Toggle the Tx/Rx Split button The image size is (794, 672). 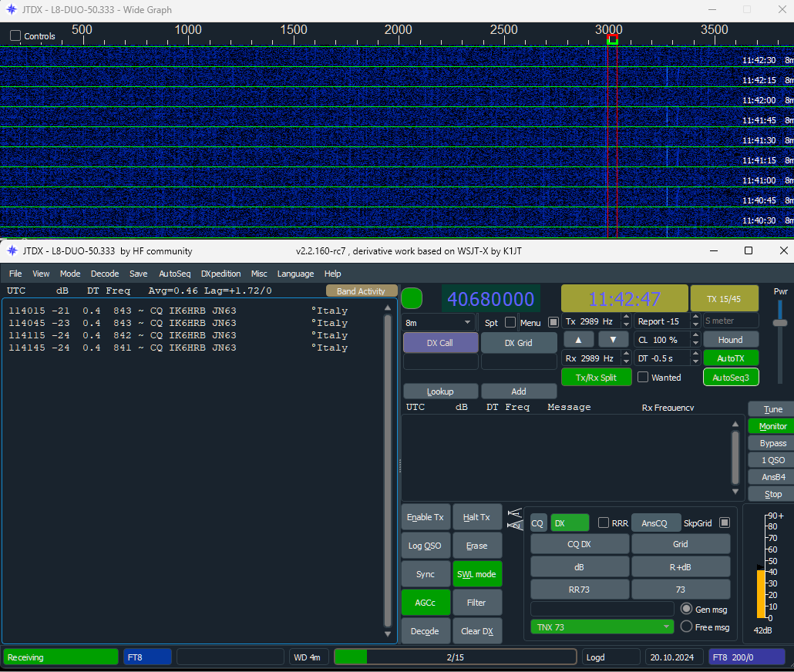596,378
